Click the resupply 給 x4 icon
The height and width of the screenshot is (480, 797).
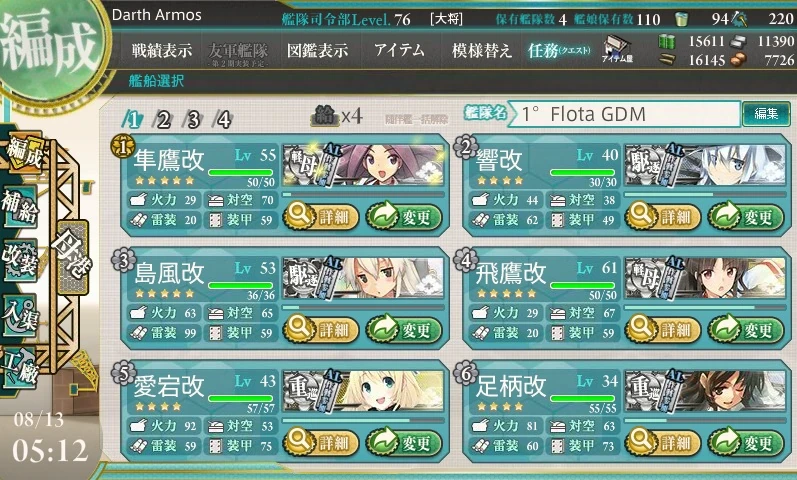pos(336,116)
